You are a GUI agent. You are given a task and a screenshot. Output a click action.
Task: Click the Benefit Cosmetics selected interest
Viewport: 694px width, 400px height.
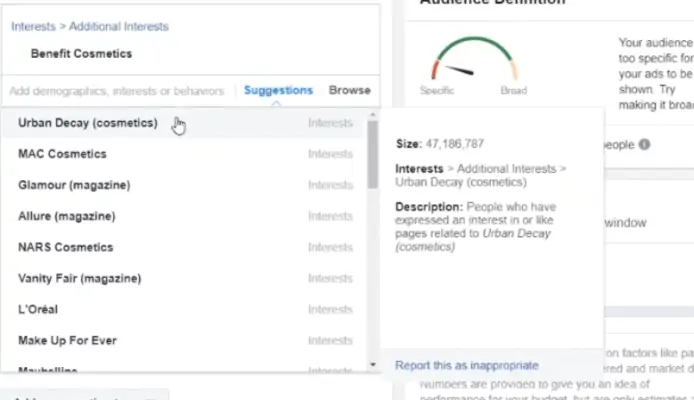pyautogui.click(x=81, y=54)
